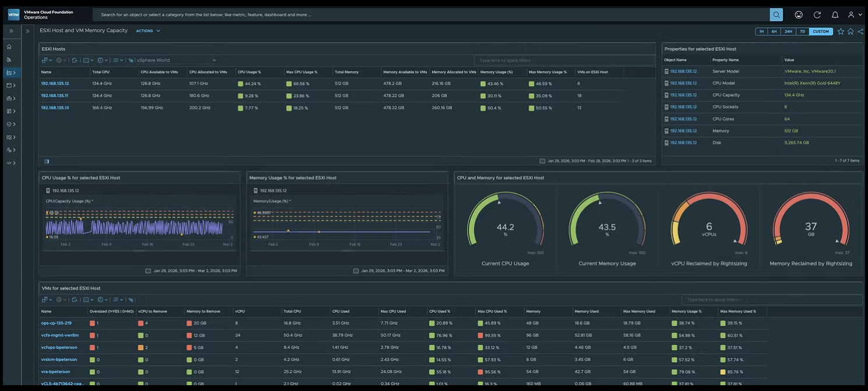Click the home icon in left sidebar

pos(9,47)
